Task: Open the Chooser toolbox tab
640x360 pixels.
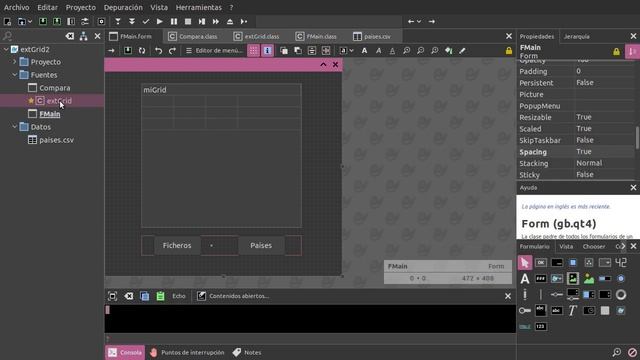Action: [x=594, y=247]
